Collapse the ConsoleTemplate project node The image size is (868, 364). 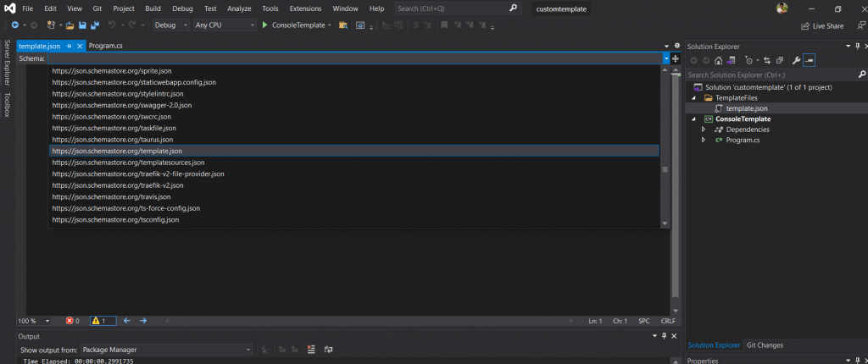(x=695, y=119)
